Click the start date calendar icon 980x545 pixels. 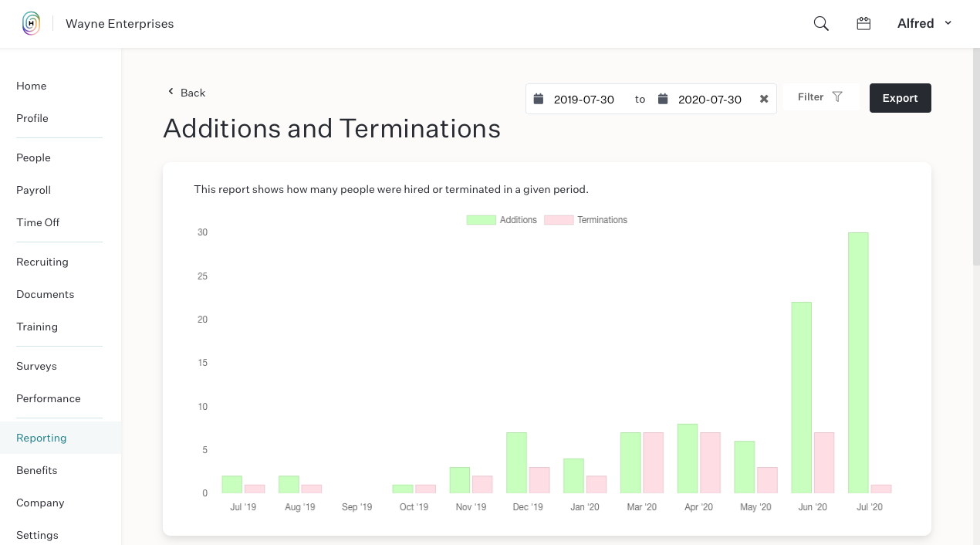coord(539,99)
